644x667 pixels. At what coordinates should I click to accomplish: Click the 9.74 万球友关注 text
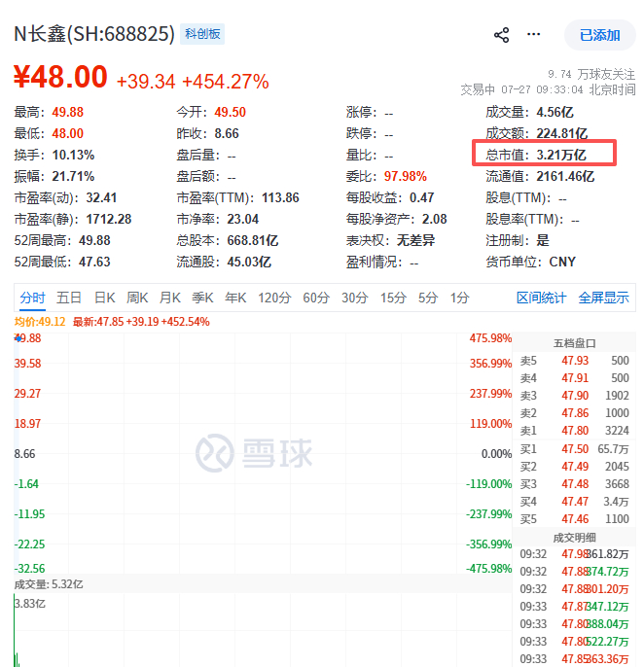(x=591, y=75)
